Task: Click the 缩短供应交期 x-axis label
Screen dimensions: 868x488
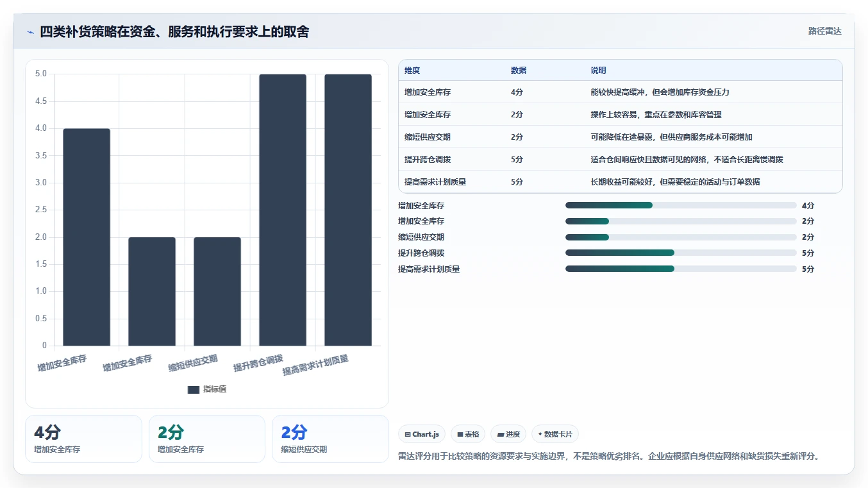Action: click(193, 362)
